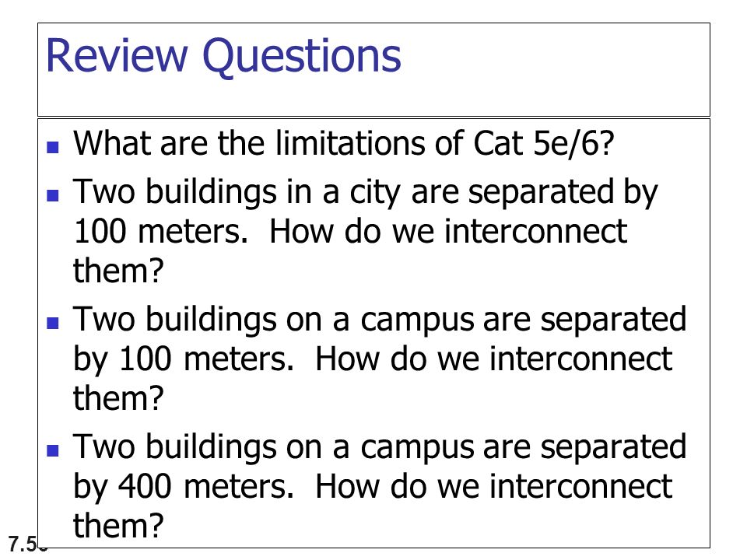This screenshot has width=747, height=560.
Task: Click "by 100 meters." in the campus question
Action: point(184,359)
